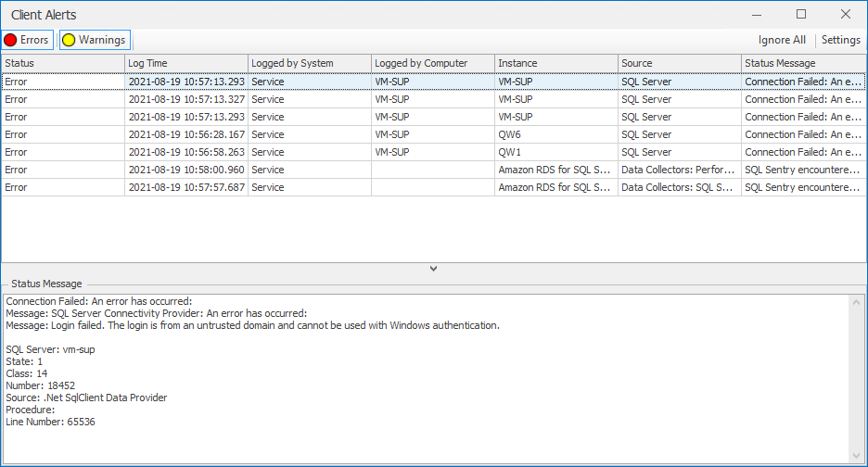868x467 pixels.
Task: Sort by Status column header
Action: click(x=63, y=63)
